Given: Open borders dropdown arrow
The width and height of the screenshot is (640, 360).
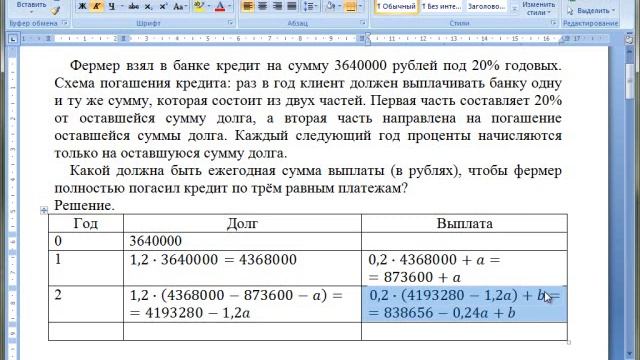Looking at the screenshot, I should coord(360,6).
